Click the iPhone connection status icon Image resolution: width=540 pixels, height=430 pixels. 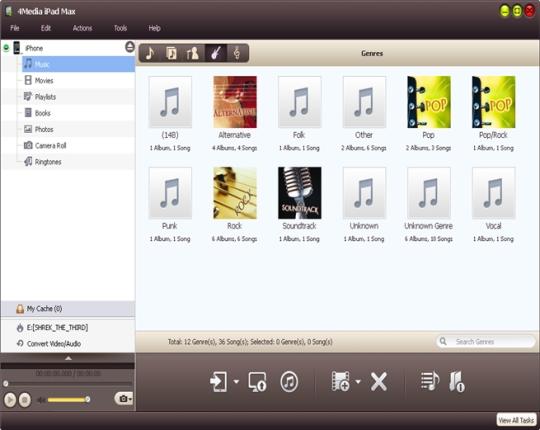coord(6,48)
